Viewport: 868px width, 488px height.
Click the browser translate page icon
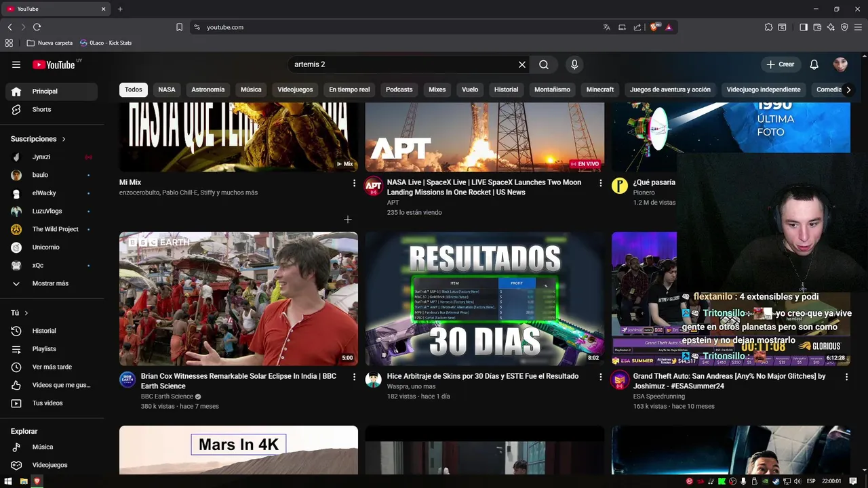[x=606, y=27]
